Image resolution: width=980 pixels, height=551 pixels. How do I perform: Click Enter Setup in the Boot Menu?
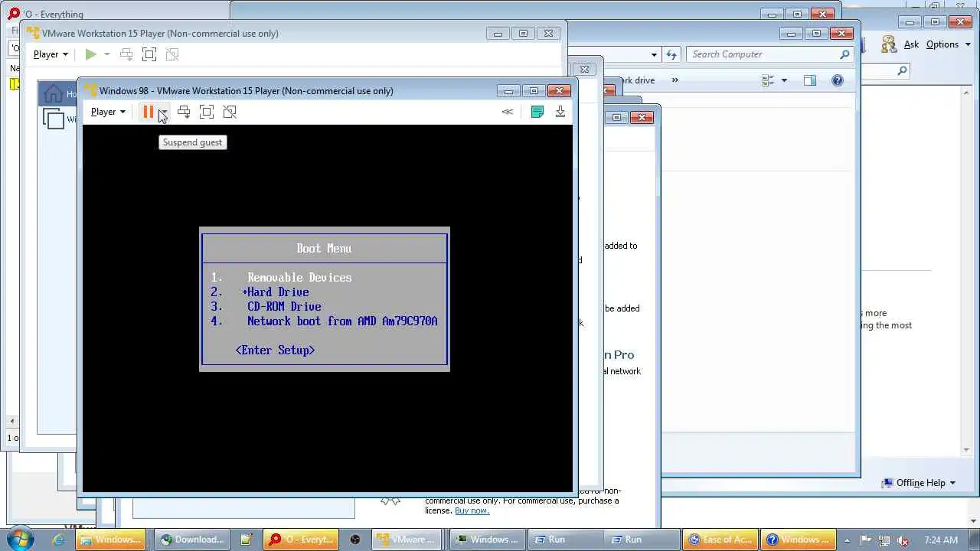pyautogui.click(x=276, y=350)
